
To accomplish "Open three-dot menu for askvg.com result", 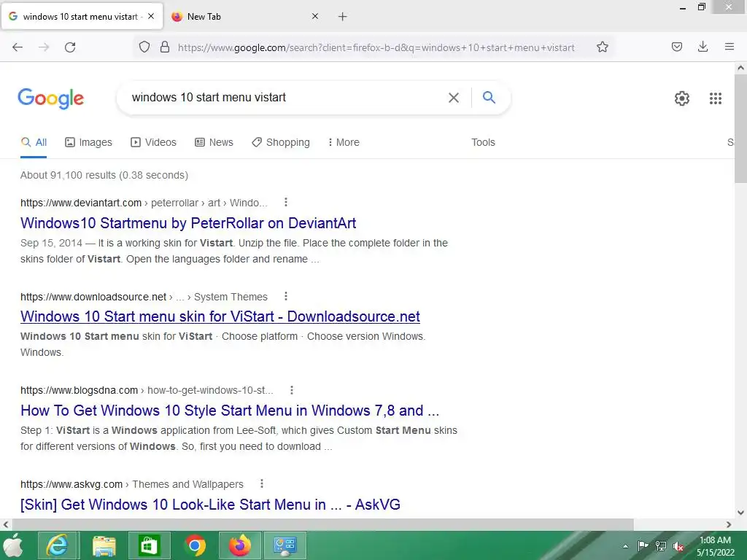I will coord(262,484).
